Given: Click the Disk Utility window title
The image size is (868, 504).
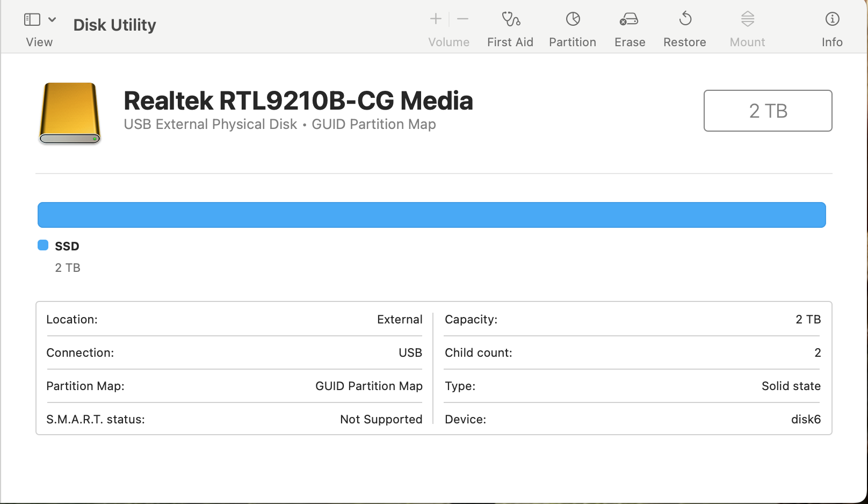Looking at the screenshot, I should pos(114,25).
